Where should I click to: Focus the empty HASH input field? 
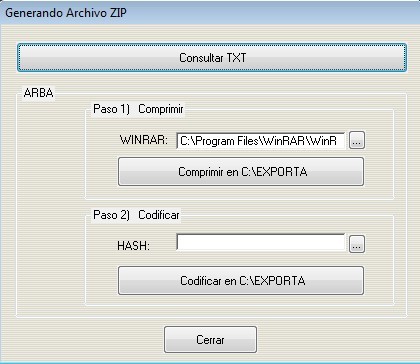click(260, 242)
